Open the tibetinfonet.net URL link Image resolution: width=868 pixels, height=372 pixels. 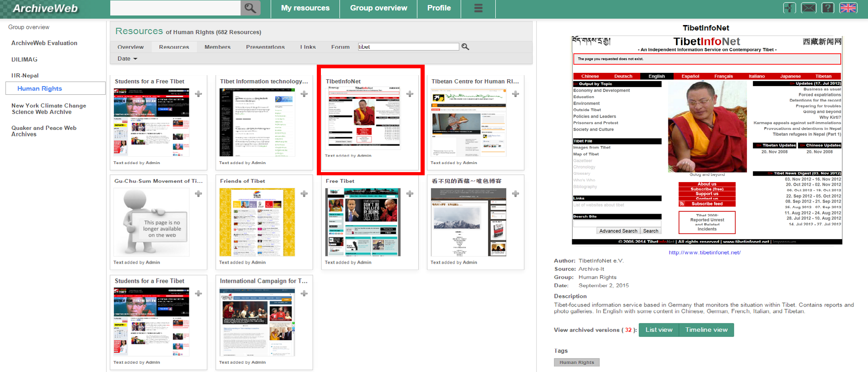[704, 252]
